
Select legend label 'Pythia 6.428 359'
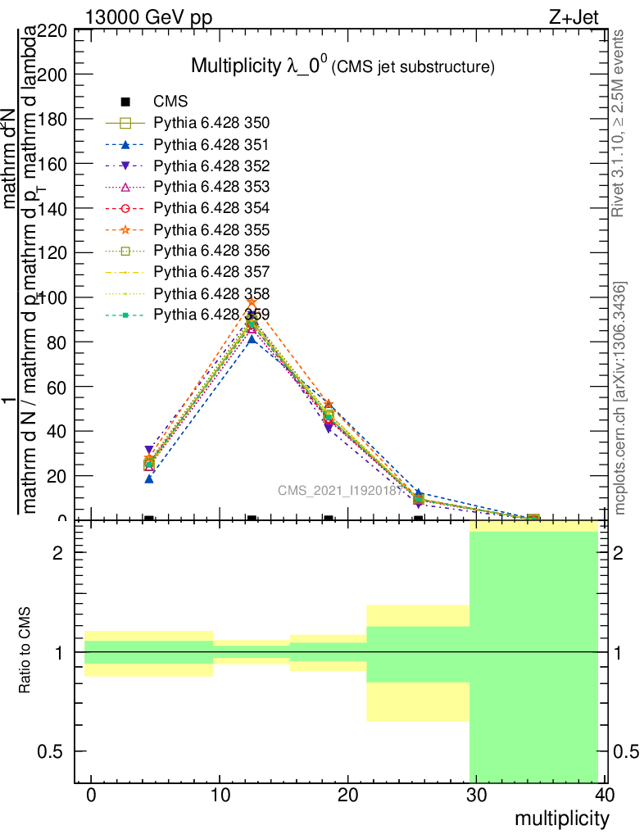pyautogui.click(x=211, y=315)
